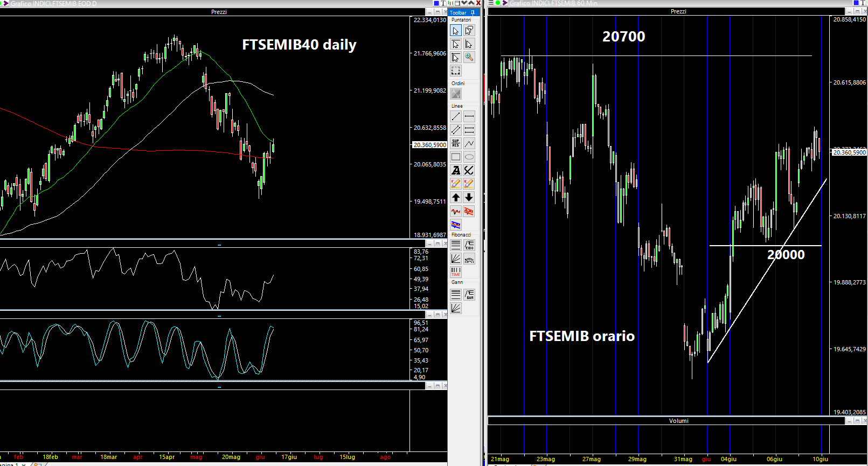Choose the ellipse drawing tool
868x466 pixels.
[469, 157]
